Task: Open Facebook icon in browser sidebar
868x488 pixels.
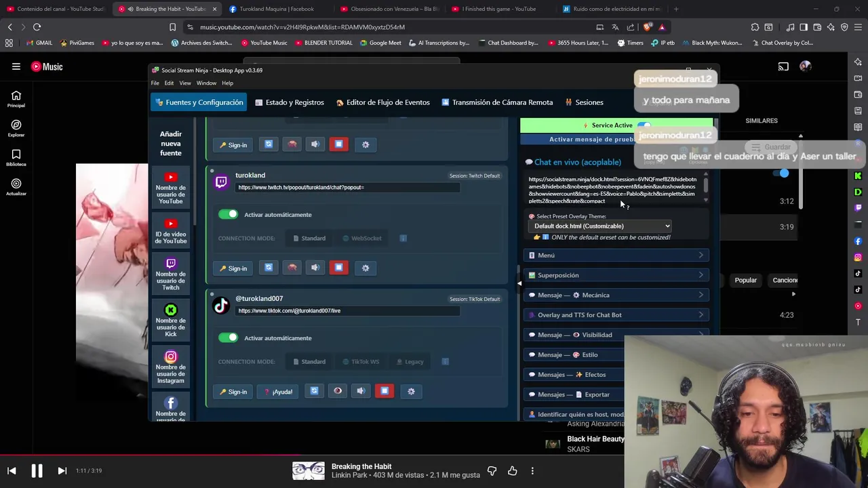Action: pyautogui.click(x=858, y=241)
